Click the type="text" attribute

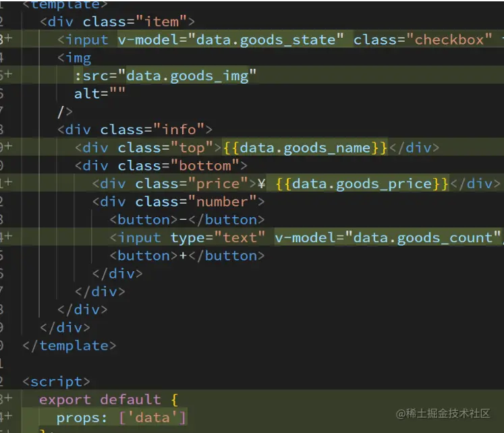218,237
